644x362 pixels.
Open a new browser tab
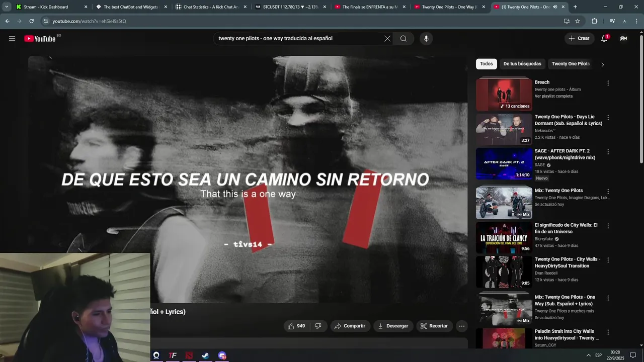(x=575, y=7)
